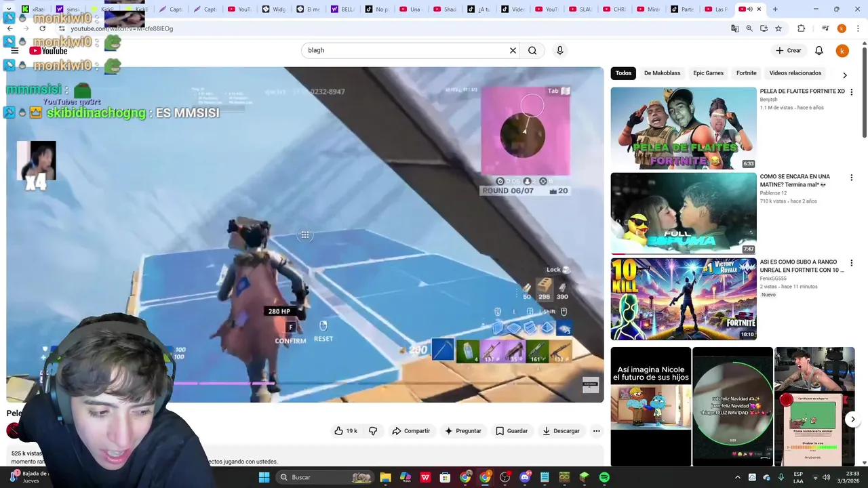Screen dimensions: 868x488
Task: Like the video with thumbs up
Action: coord(346,431)
